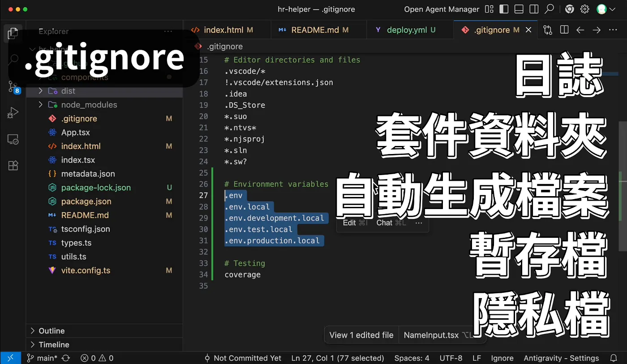Open the Run and Debug view
The image size is (627, 364).
tap(13, 112)
